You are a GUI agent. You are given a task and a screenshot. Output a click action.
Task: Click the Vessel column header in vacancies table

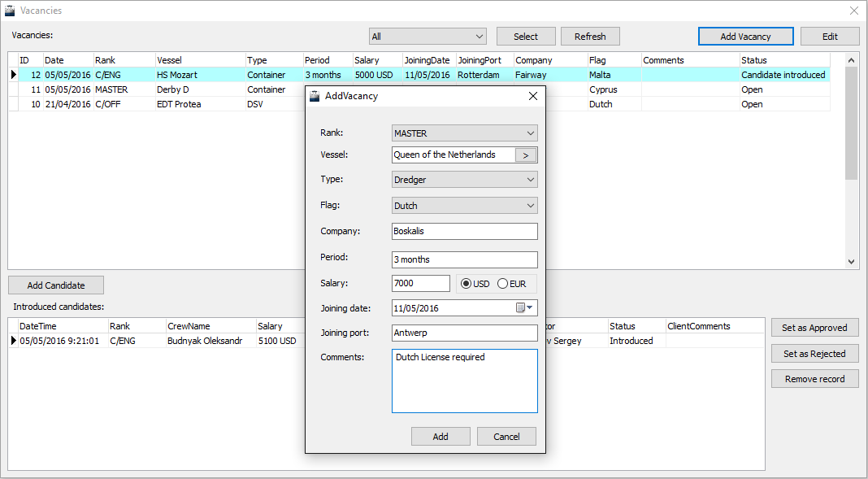click(201, 60)
